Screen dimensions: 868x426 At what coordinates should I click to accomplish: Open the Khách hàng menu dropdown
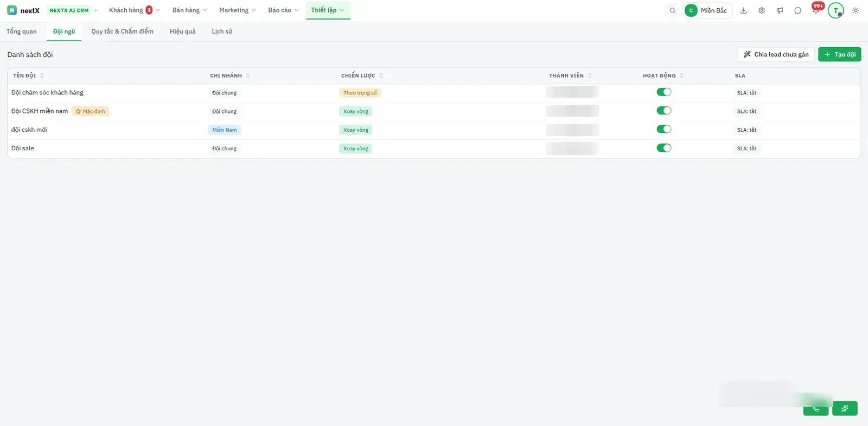click(x=134, y=10)
